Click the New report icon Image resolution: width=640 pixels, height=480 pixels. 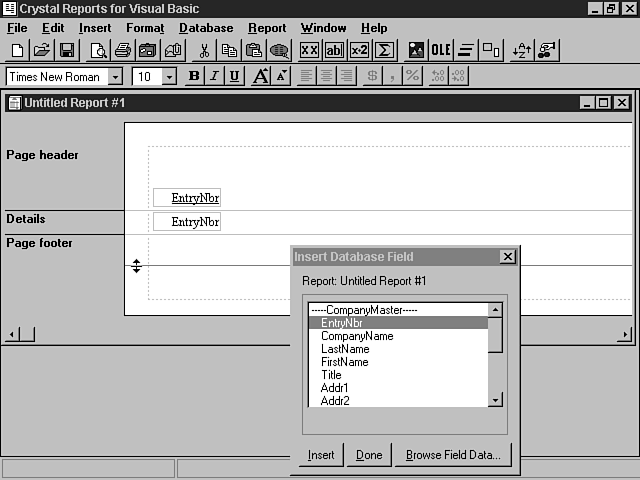pyautogui.click(x=18, y=50)
